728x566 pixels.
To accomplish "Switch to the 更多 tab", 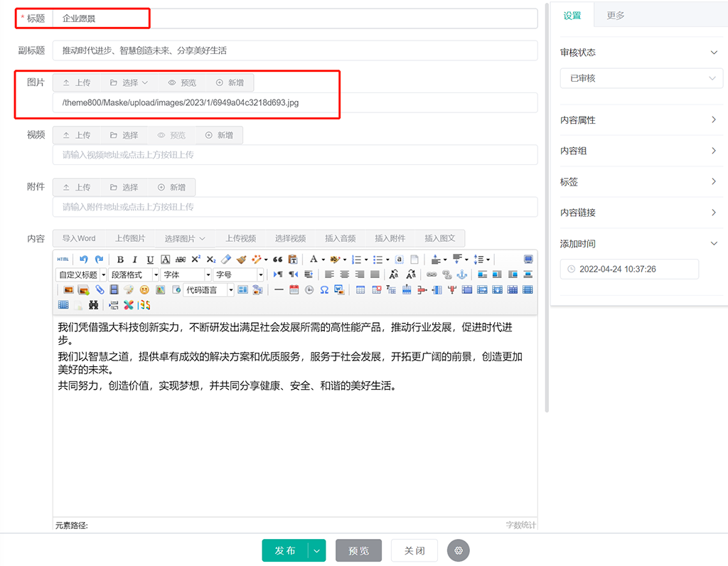I will pos(616,15).
